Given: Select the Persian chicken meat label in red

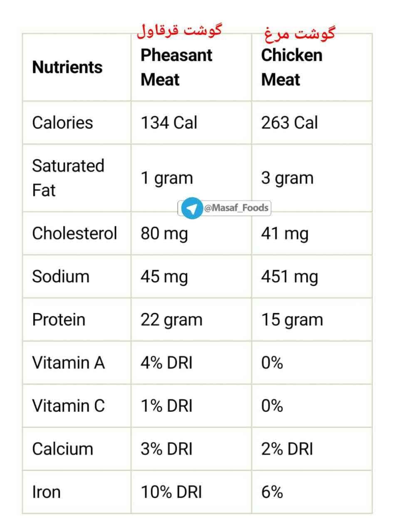Looking at the screenshot, I should pos(300,33).
